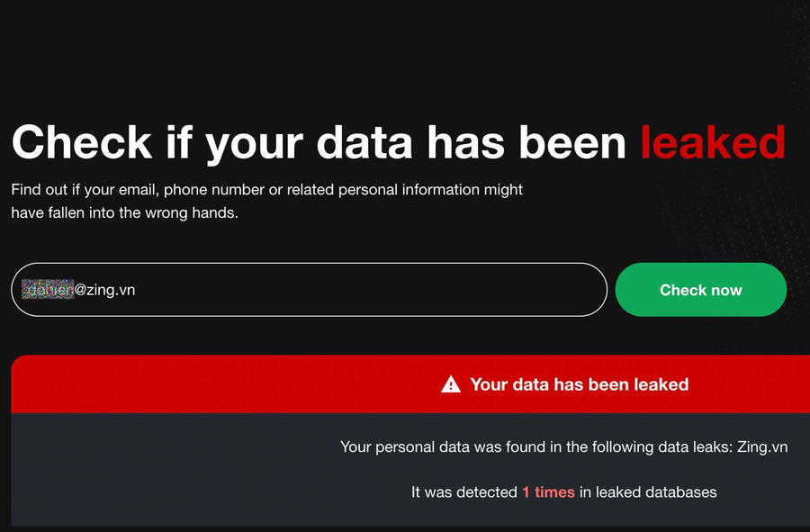The width and height of the screenshot is (810, 532).
Task: Click "Your personal data was found" result text
Action: pos(433,446)
